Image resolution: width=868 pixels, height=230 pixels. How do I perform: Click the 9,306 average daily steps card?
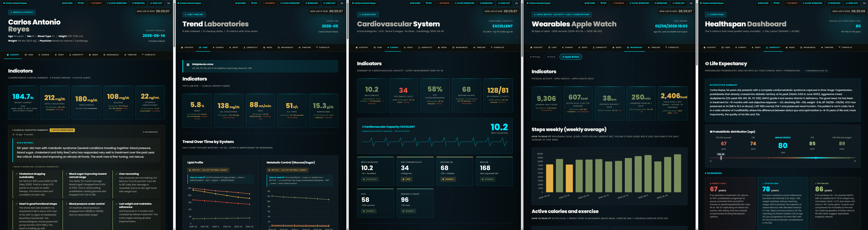point(546,104)
